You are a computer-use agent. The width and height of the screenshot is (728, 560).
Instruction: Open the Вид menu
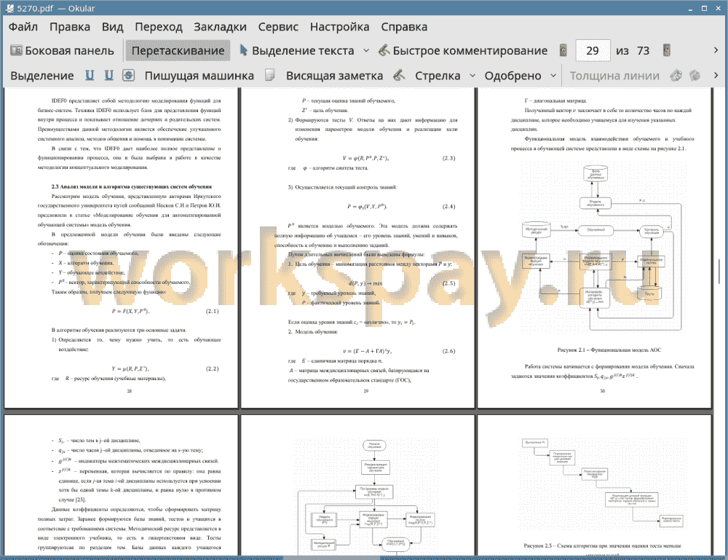(112, 27)
